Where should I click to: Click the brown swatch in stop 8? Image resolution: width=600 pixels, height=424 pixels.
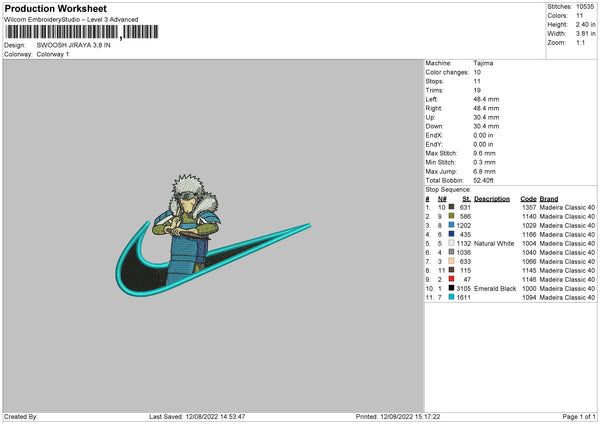click(x=451, y=270)
